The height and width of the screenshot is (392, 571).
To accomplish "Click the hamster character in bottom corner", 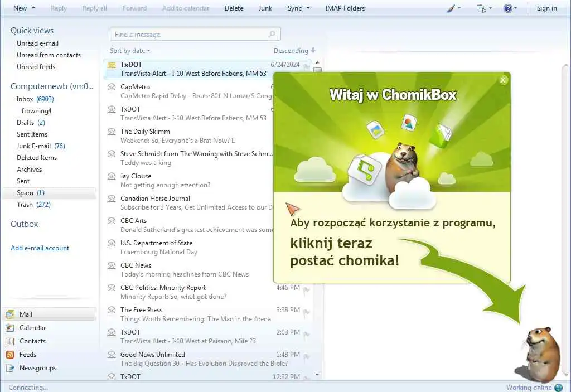I will [x=538, y=354].
